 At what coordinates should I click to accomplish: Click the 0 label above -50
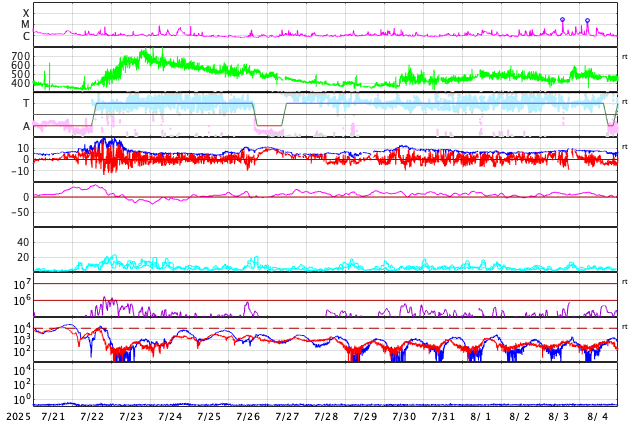click(26, 197)
